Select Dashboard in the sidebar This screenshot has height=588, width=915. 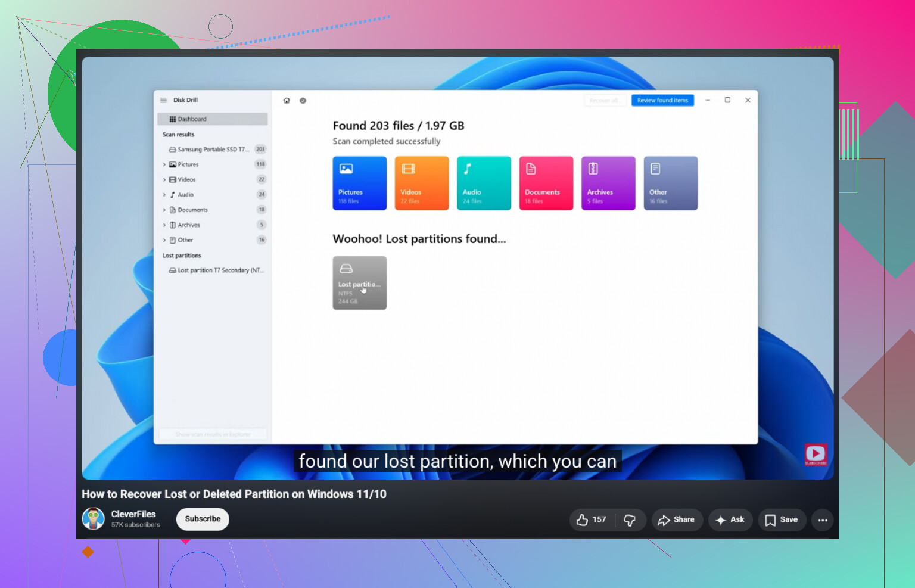212,119
